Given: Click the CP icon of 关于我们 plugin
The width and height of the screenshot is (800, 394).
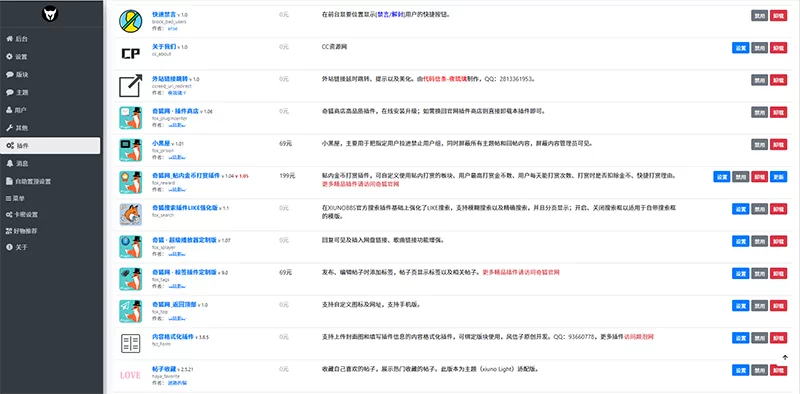Looking at the screenshot, I should pyautogui.click(x=131, y=53).
